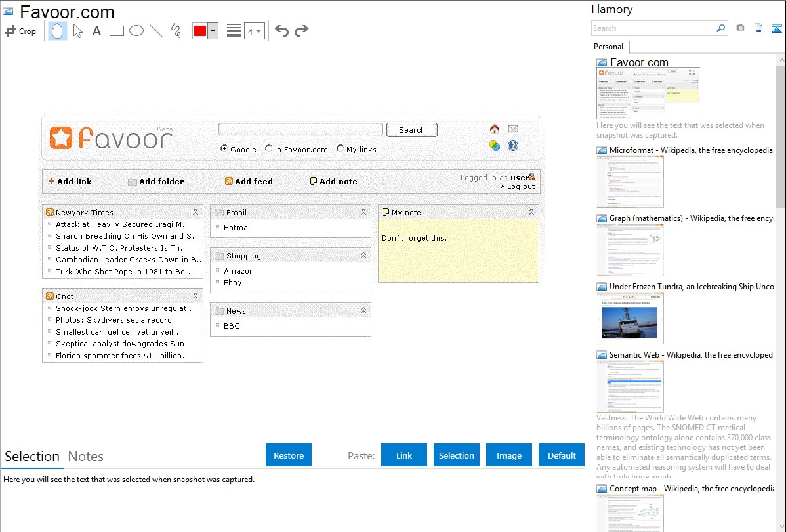The height and width of the screenshot is (532, 786).
Task: Open the Graph (mathematics) snapshot thumbnail
Action: click(630, 250)
